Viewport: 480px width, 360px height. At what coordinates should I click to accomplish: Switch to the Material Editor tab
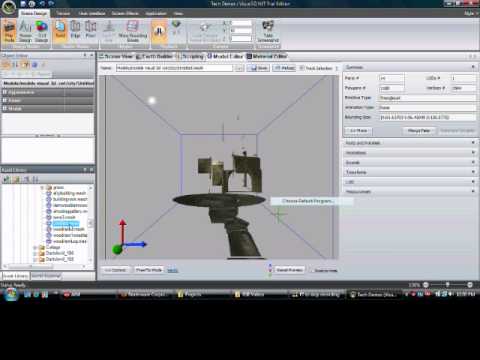tap(267, 56)
